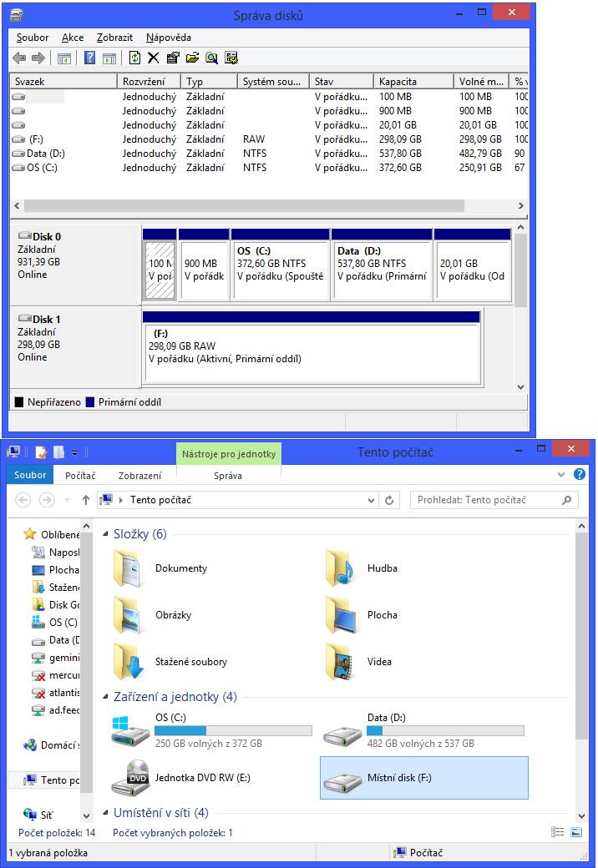Open the Akce menu
This screenshot has height=868, width=598.
[x=73, y=38]
